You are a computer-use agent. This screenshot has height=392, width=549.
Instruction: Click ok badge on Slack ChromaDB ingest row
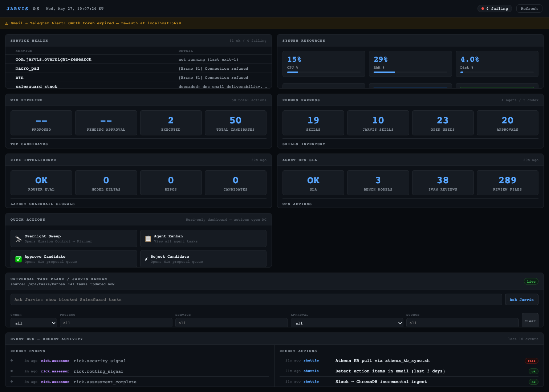pos(533,382)
